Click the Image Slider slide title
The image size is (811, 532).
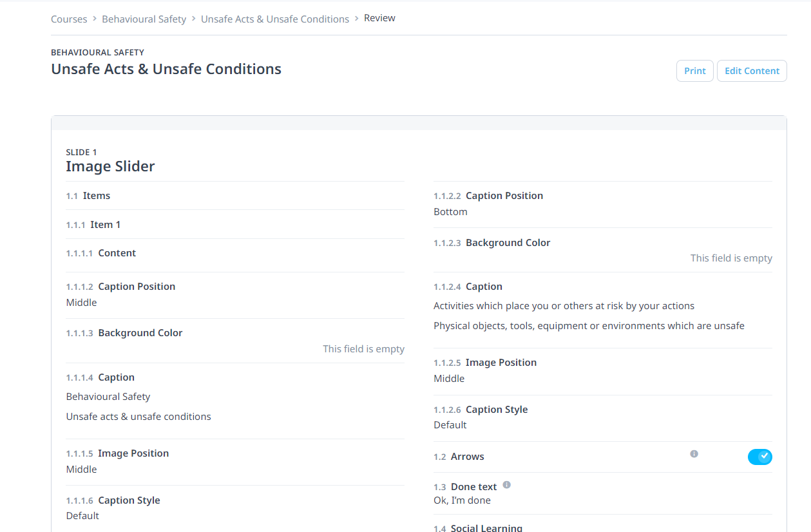(x=110, y=166)
